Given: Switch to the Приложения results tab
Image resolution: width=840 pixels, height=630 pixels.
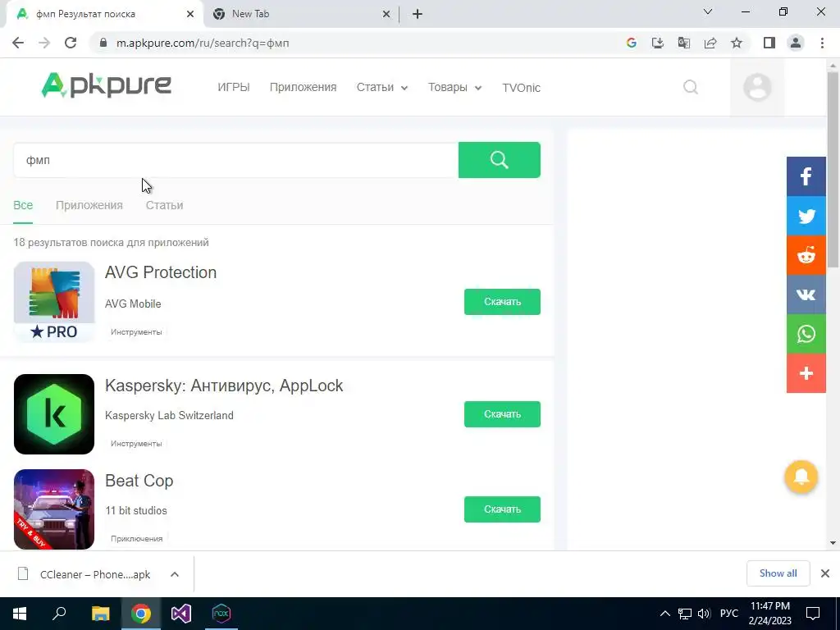Looking at the screenshot, I should coord(89,205).
